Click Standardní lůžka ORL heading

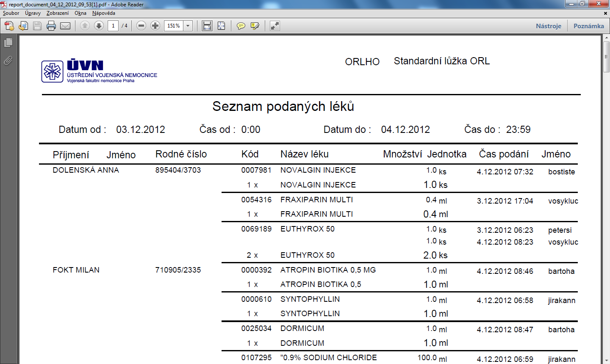pos(442,61)
